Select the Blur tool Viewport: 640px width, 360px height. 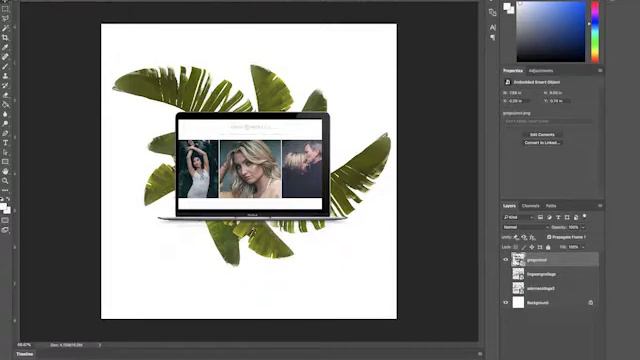pyautogui.click(x=5, y=114)
